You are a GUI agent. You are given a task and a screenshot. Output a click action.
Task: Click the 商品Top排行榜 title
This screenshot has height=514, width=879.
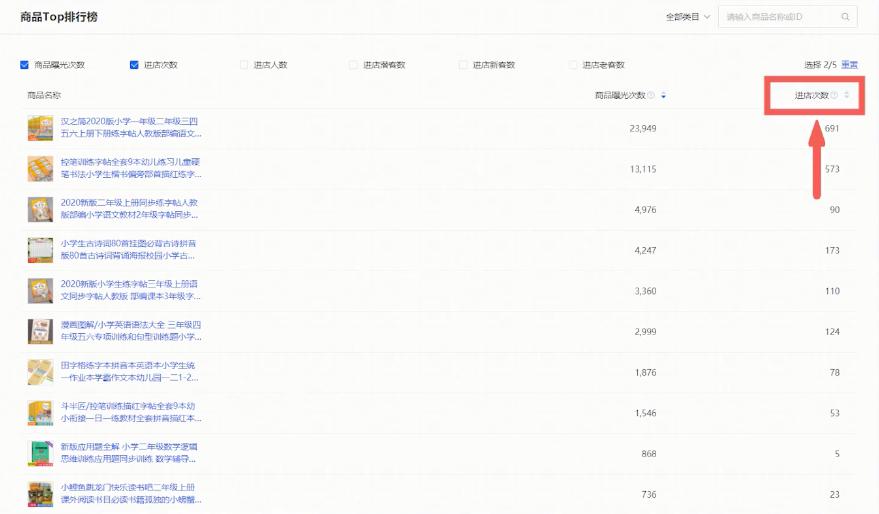(x=59, y=17)
